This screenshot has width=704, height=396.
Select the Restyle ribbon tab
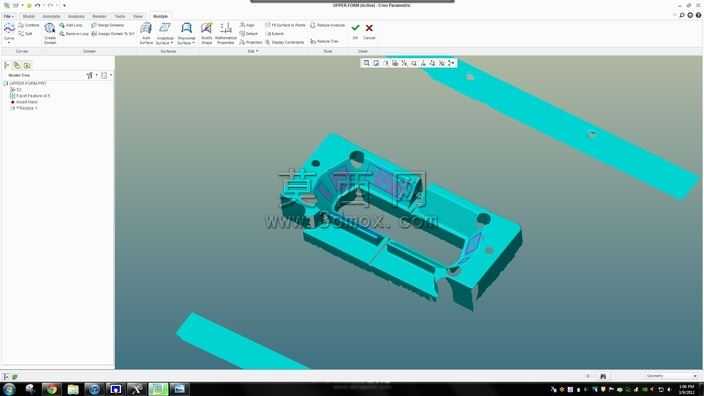(x=160, y=16)
